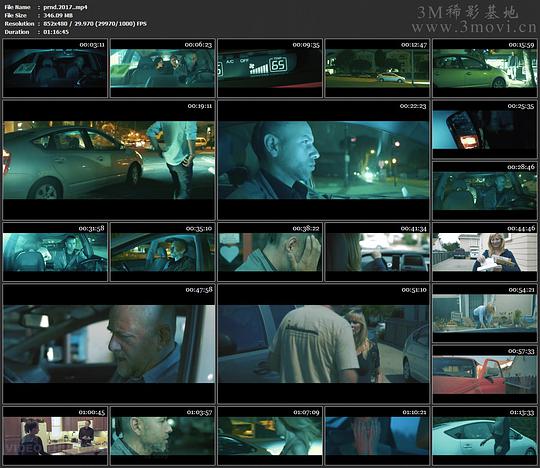Click the file size value '346.09 MB'

click(x=58, y=15)
